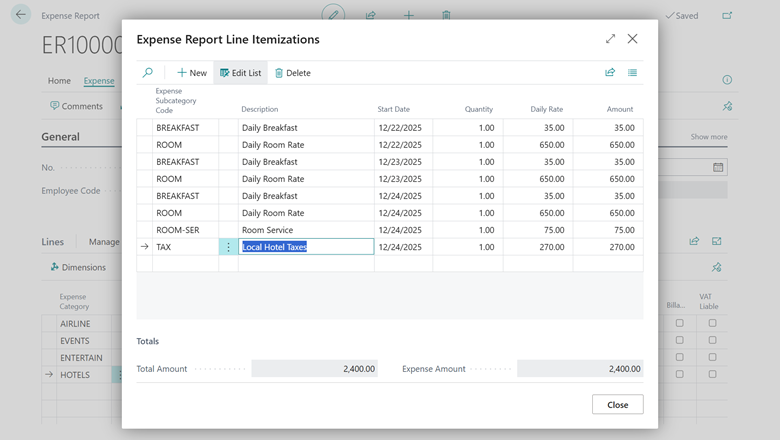The width and height of the screenshot is (780, 440).
Task: Sort by Quantity column header
Action: pyautogui.click(x=479, y=109)
